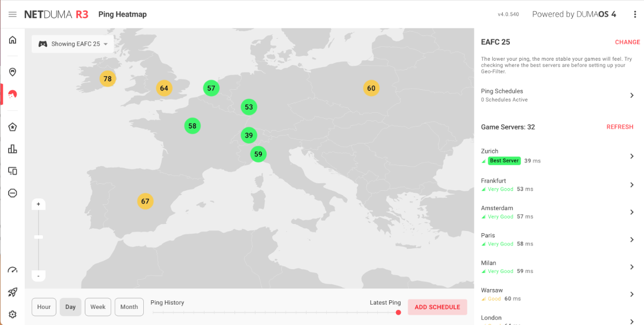
Task: Click the 39 ping marker on map
Action: coord(248,135)
